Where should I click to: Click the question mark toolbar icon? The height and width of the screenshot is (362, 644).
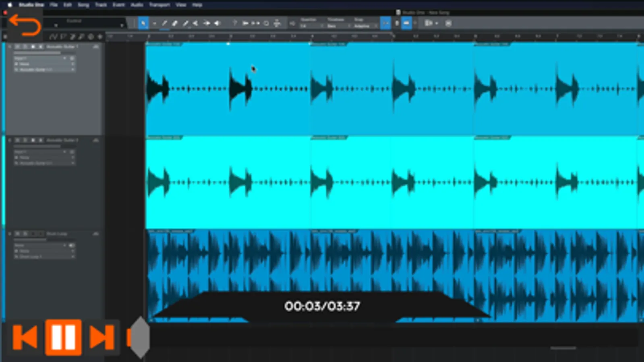tap(234, 23)
